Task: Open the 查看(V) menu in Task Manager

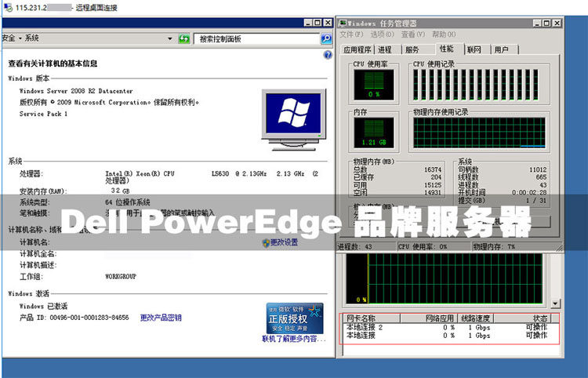Action: pyautogui.click(x=413, y=35)
